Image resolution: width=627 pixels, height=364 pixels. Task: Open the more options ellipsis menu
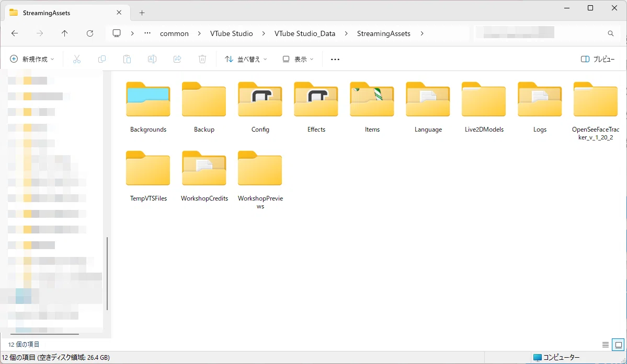tap(335, 59)
